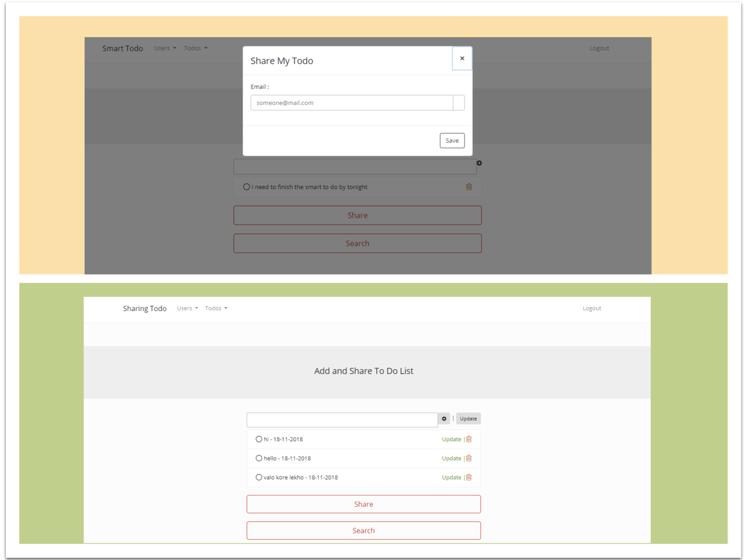The height and width of the screenshot is (560, 747).
Task: Focus the someone@mail.com email field
Action: click(352, 103)
